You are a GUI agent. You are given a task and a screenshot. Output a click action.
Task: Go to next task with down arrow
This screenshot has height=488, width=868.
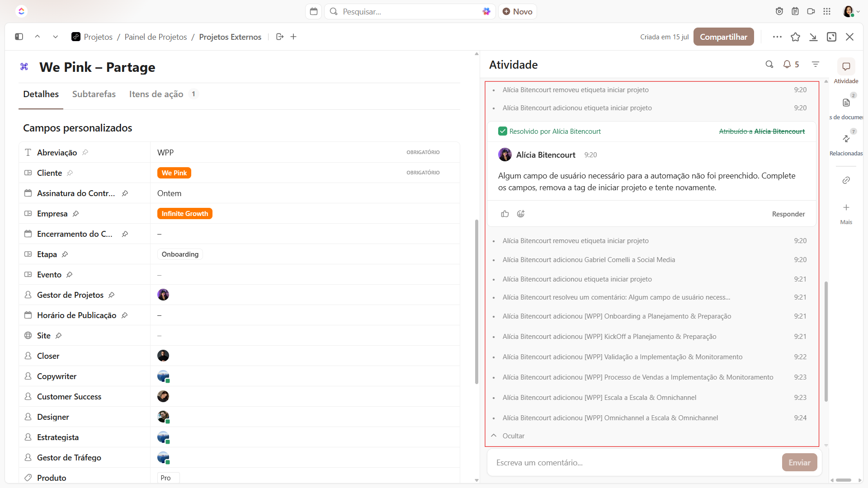coord(56,37)
